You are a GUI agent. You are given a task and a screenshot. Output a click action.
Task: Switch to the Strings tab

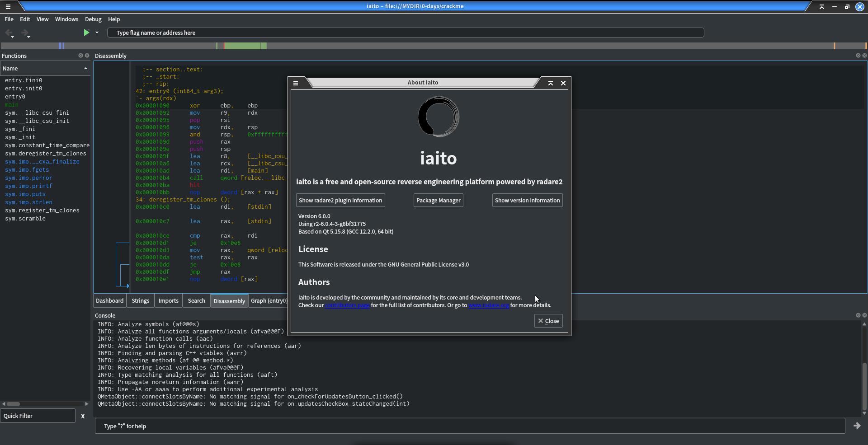click(140, 301)
